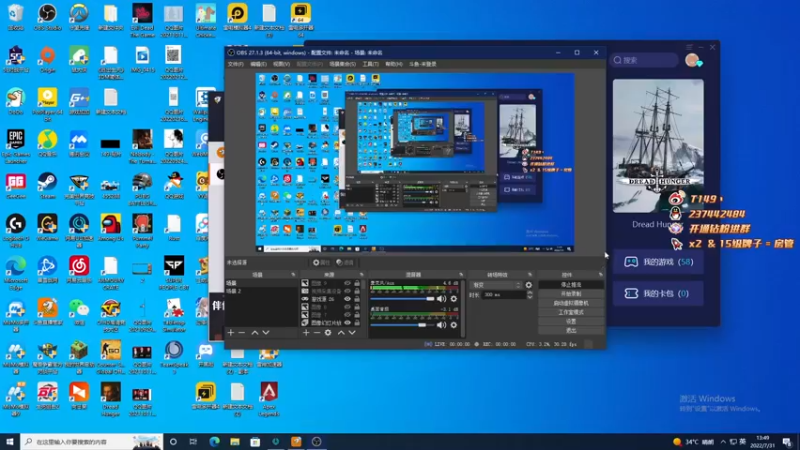The height and width of the screenshot is (450, 800).
Task: Open 我的游戏 (58) in the game launcher
Action: [x=658, y=262]
